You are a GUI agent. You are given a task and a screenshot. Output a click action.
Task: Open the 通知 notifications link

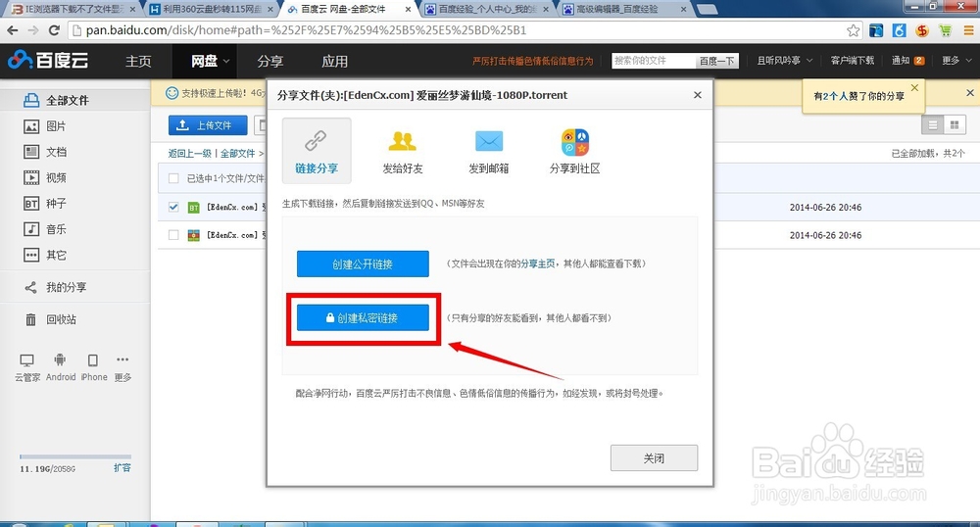tap(907, 61)
